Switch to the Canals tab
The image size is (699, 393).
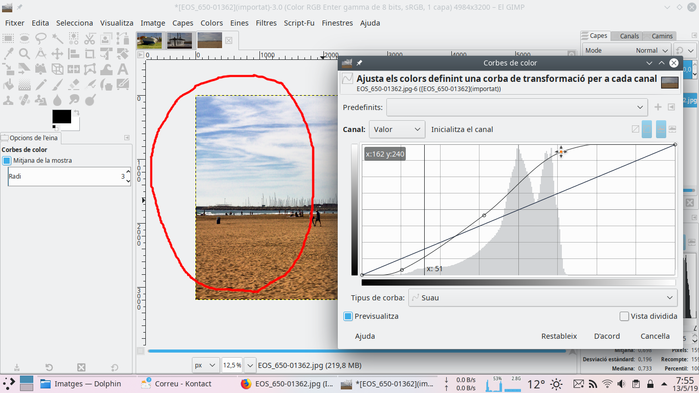pos(629,36)
